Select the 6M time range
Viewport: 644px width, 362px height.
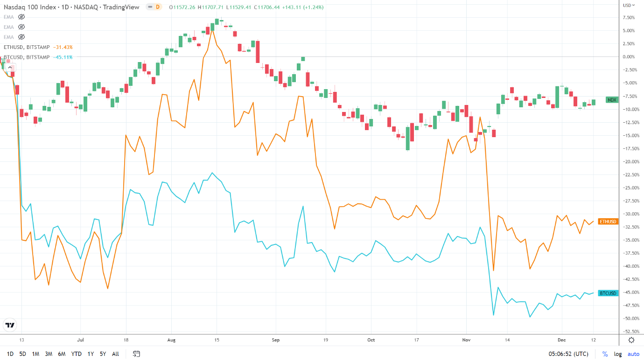tap(62, 354)
